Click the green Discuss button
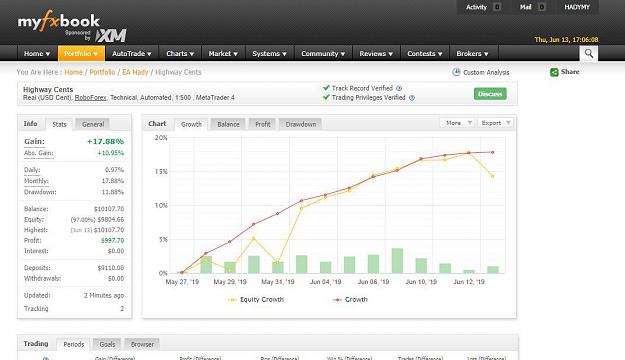 coord(490,94)
